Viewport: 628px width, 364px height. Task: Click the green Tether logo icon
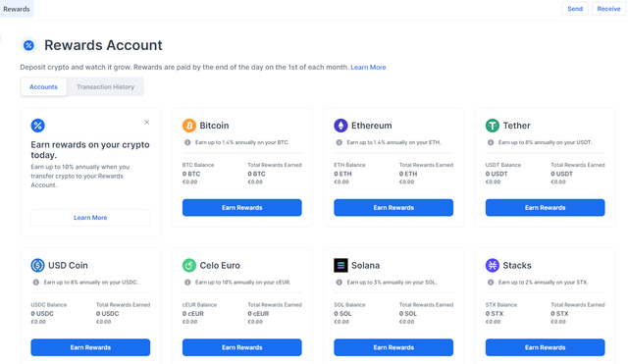(493, 126)
